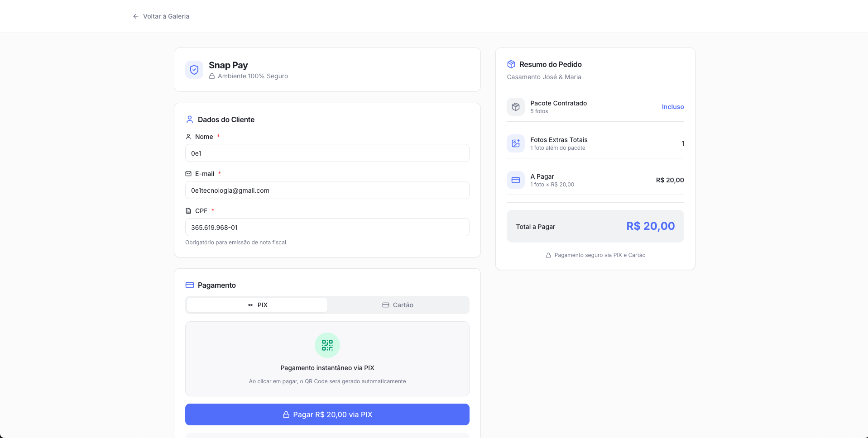Click the Pagamento instantâneo via PIX text
Image resolution: width=868 pixels, height=438 pixels.
point(327,368)
